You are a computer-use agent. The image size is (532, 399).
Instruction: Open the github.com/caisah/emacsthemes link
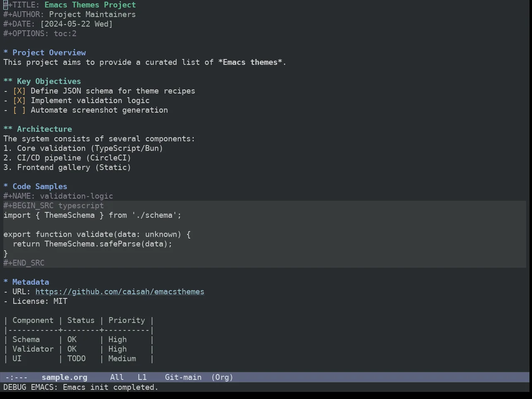(x=120, y=292)
